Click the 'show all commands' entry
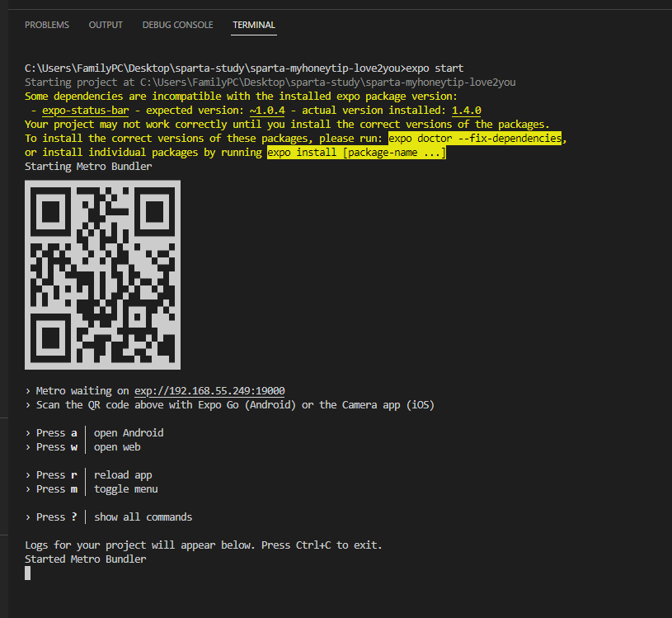Viewport: 672px width, 618px height. pos(143,517)
